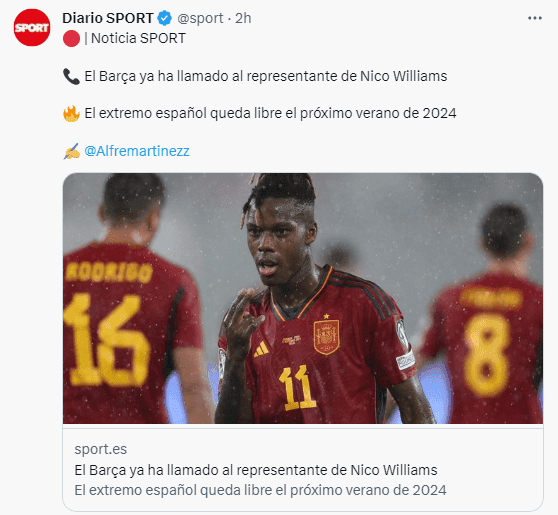558x515 pixels.
Task: Click the Noticia SPORT text line
Action: 135,38
